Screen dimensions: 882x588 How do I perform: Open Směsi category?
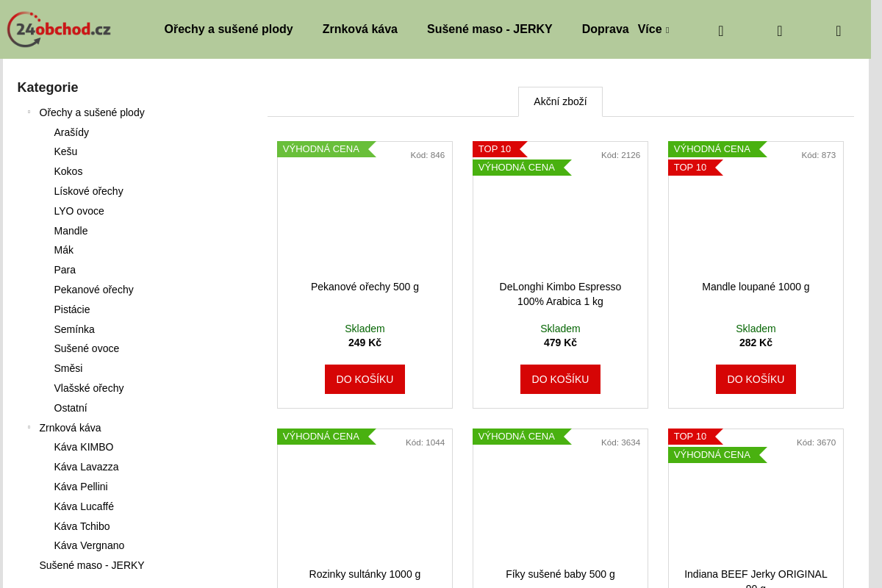coord(68,368)
